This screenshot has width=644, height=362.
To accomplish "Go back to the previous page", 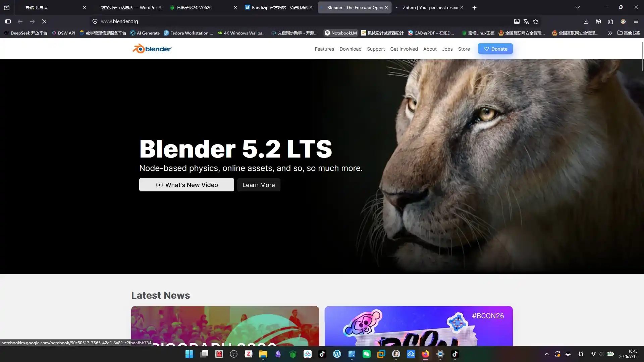I will [x=20, y=21].
